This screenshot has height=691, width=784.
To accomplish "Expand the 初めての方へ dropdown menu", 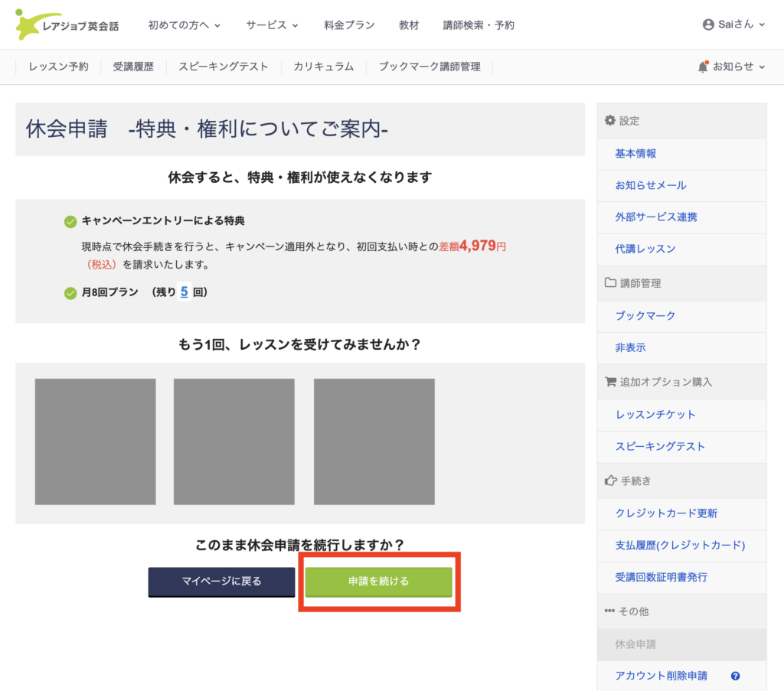I will (x=184, y=25).
